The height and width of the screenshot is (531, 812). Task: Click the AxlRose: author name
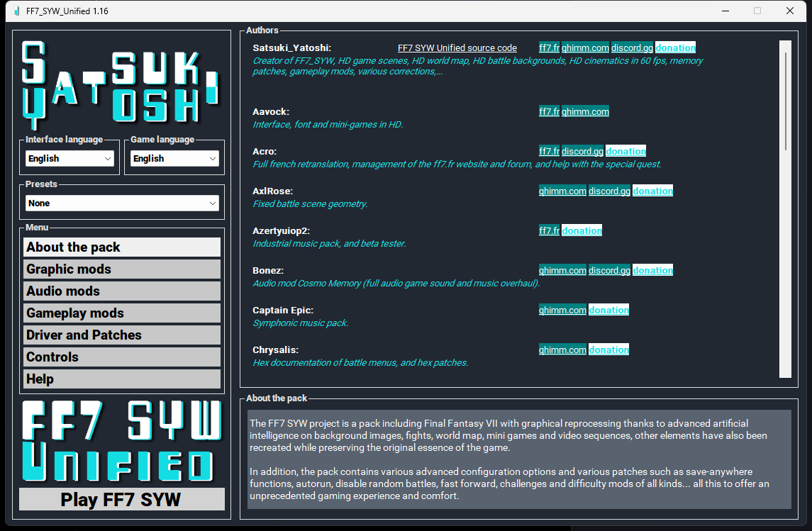(273, 191)
